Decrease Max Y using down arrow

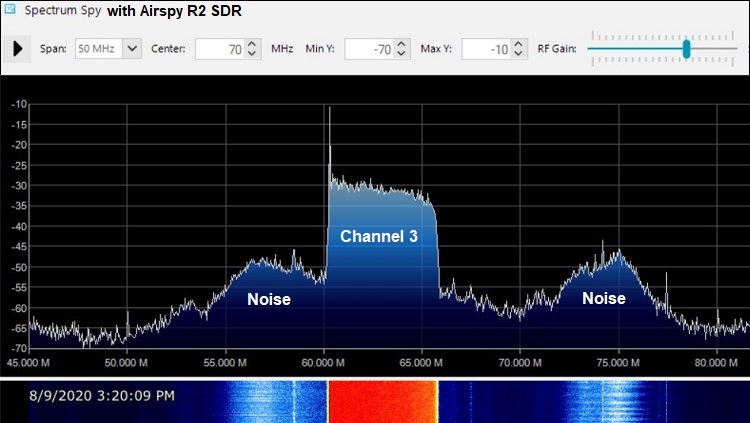[x=523, y=54]
